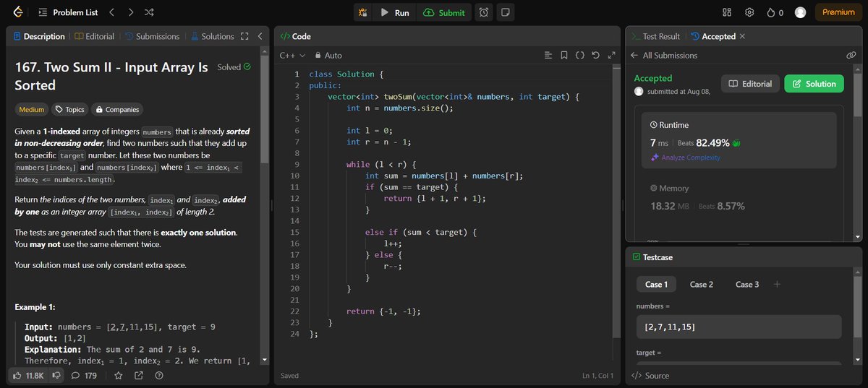This screenshot has width=868, height=388.
Task: Go back to All Submissions
Action: click(664, 55)
